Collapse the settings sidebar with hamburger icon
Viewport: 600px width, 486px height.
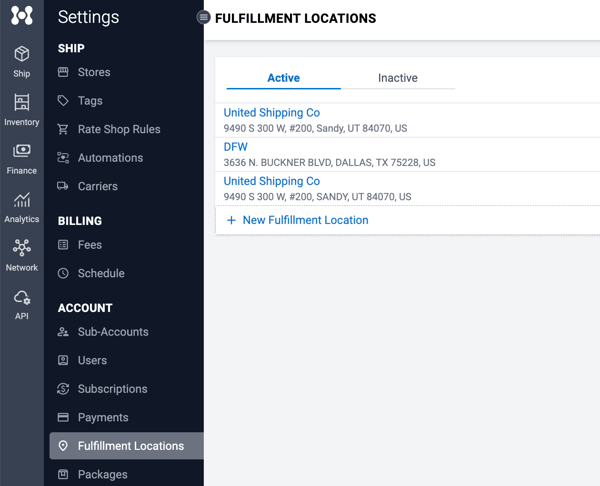click(204, 17)
